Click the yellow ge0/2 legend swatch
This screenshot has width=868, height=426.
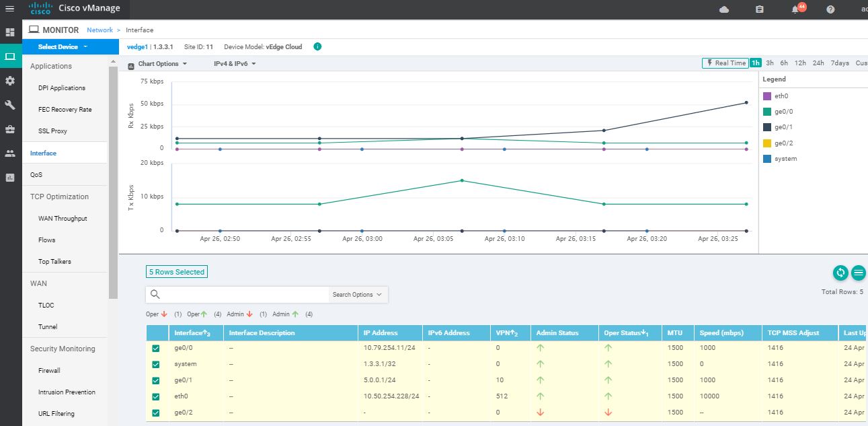[x=767, y=143]
